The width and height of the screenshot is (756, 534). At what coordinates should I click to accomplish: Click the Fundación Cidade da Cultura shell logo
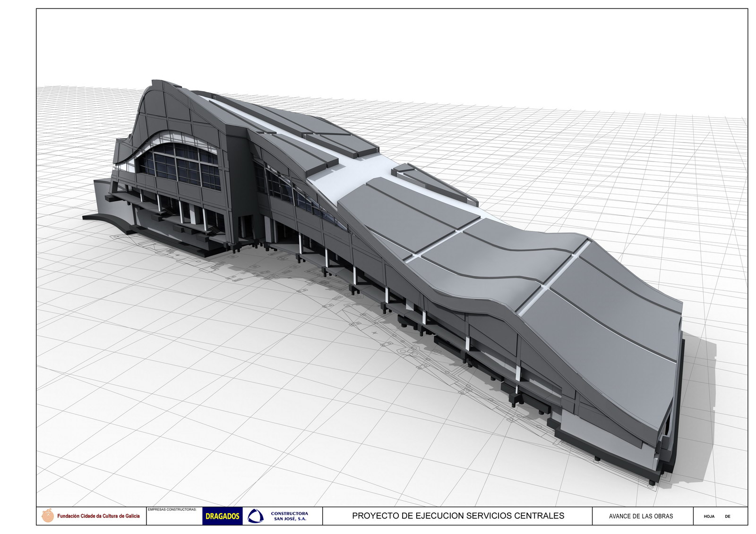[48, 516]
